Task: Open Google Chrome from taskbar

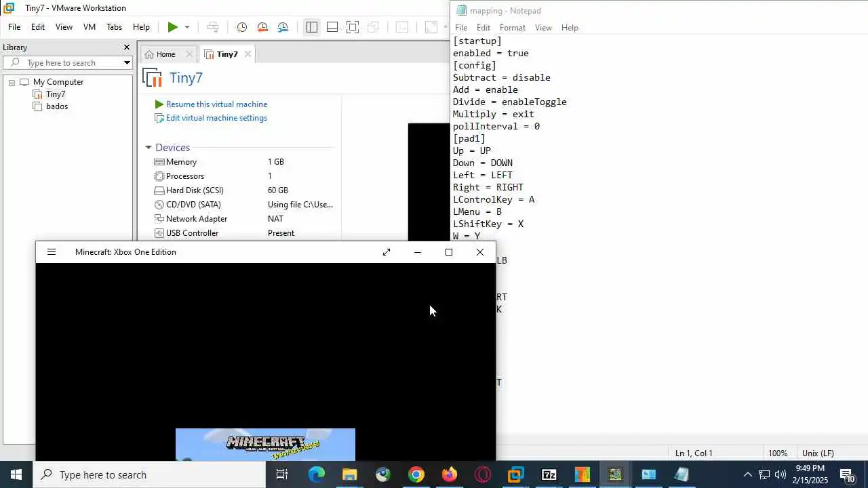Action: coord(416,474)
